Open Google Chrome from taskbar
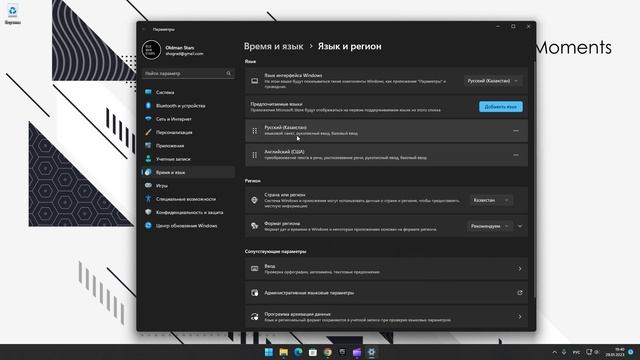 click(327, 352)
